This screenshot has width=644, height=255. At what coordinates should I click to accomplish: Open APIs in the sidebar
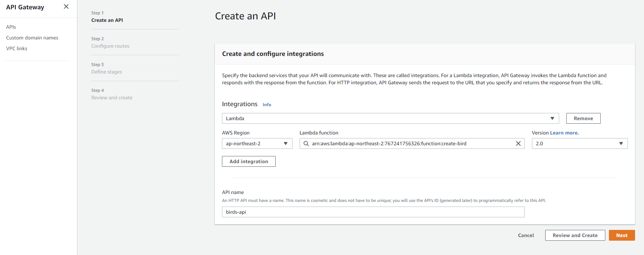click(x=11, y=27)
